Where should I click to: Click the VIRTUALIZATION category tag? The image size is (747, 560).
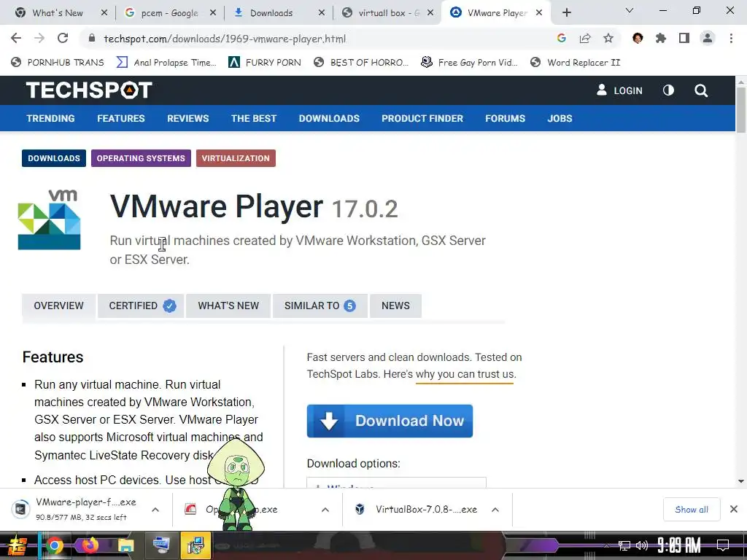(236, 158)
